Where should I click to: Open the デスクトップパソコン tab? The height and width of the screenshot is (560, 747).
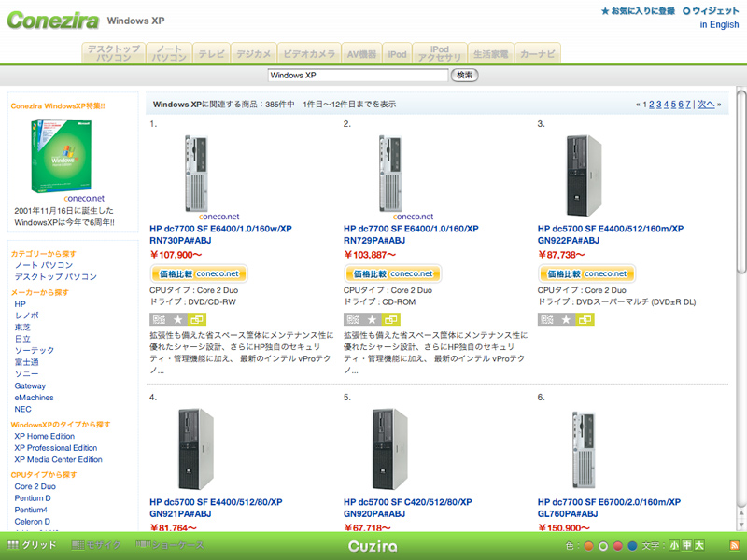pyautogui.click(x=113, y=53)
